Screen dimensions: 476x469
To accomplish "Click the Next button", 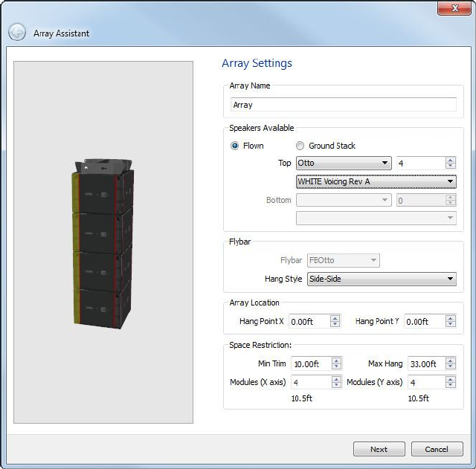I will (x=379, y=449).
